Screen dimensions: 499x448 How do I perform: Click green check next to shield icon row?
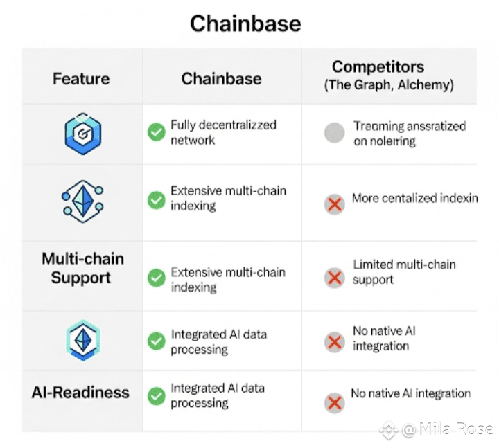click(x=157, y=341)
